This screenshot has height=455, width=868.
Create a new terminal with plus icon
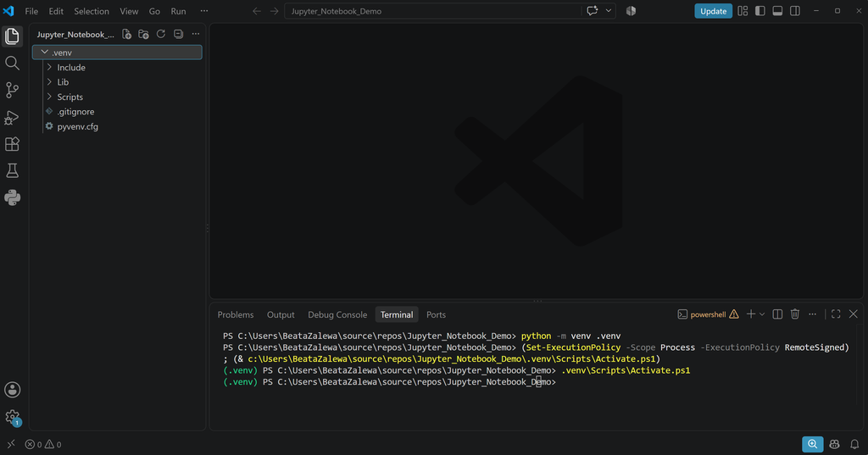point(751,314)
